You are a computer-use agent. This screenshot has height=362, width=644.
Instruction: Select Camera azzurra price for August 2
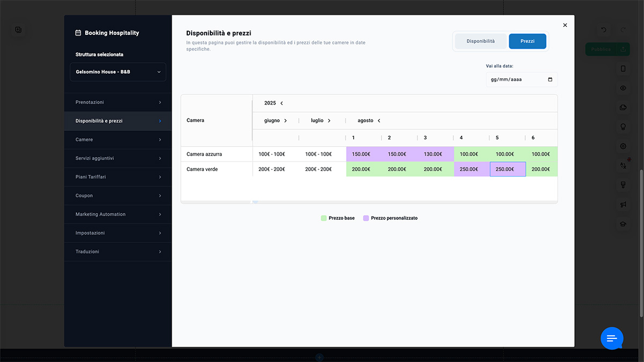(x=400, y=154)
